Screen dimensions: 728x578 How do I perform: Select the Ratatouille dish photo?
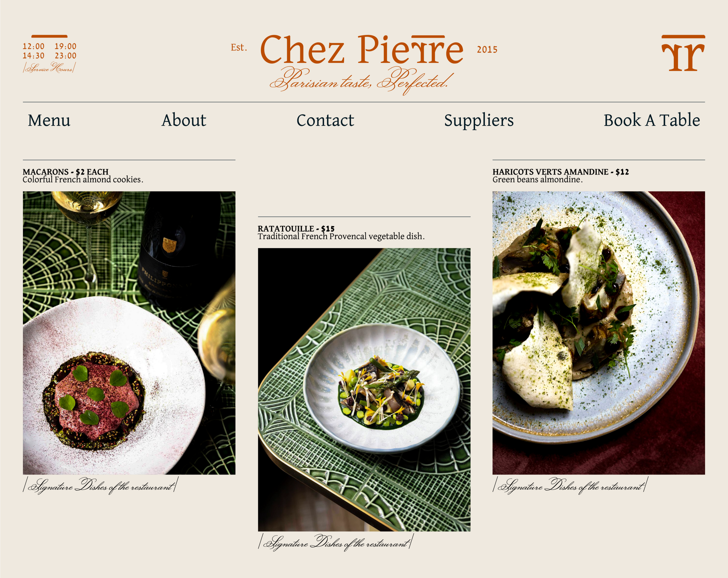click(364, 389)
